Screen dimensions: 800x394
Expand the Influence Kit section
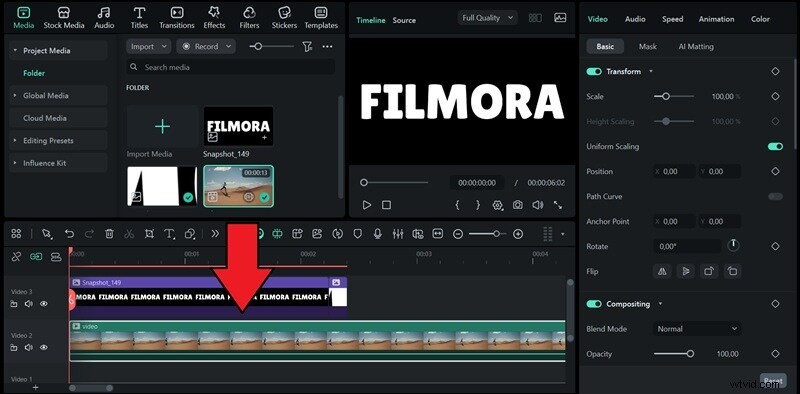[x=15, y=163]
